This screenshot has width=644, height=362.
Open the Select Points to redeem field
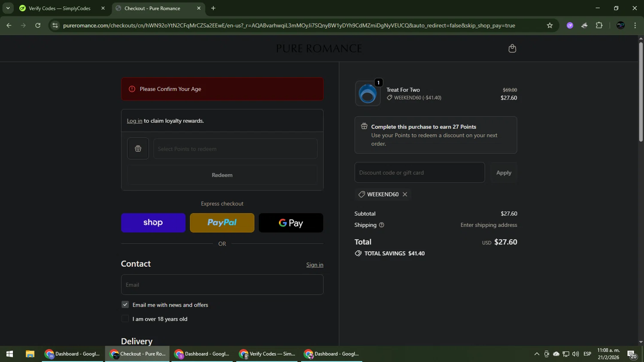coord(235,149)
